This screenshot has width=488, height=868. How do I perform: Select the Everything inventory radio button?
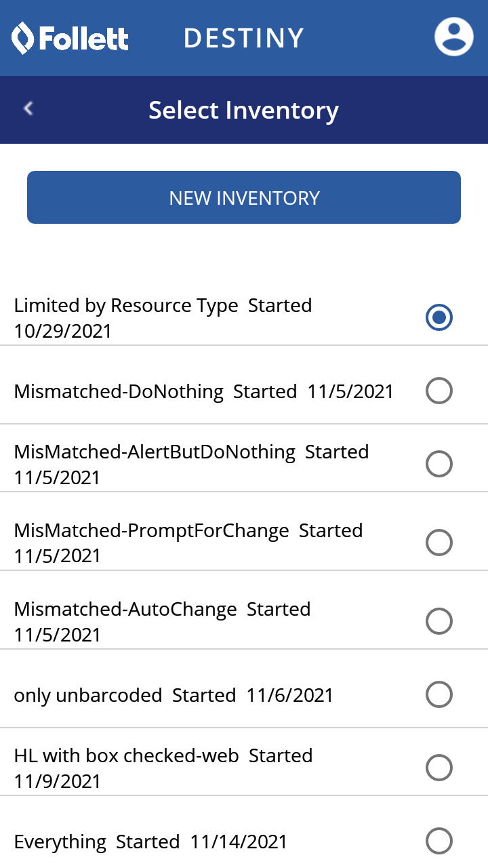click(x=439, y=841)
